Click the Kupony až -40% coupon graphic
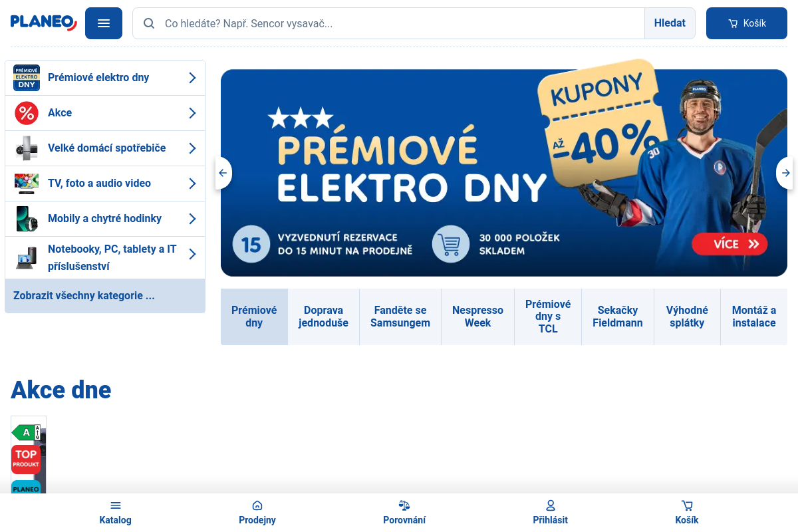 [602, 123]
